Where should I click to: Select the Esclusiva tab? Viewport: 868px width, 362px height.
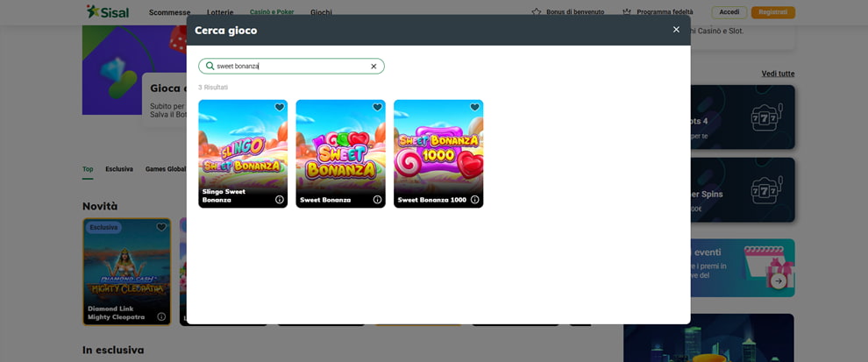point(119,169)
